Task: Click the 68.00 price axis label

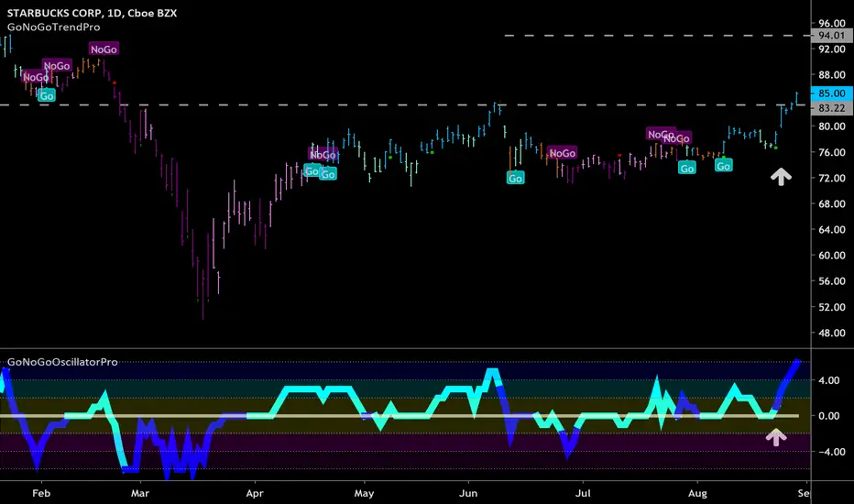Action: coord(832,203)
